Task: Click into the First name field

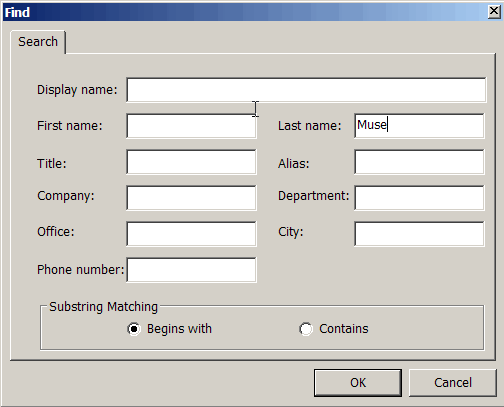Action: point(191,126)
